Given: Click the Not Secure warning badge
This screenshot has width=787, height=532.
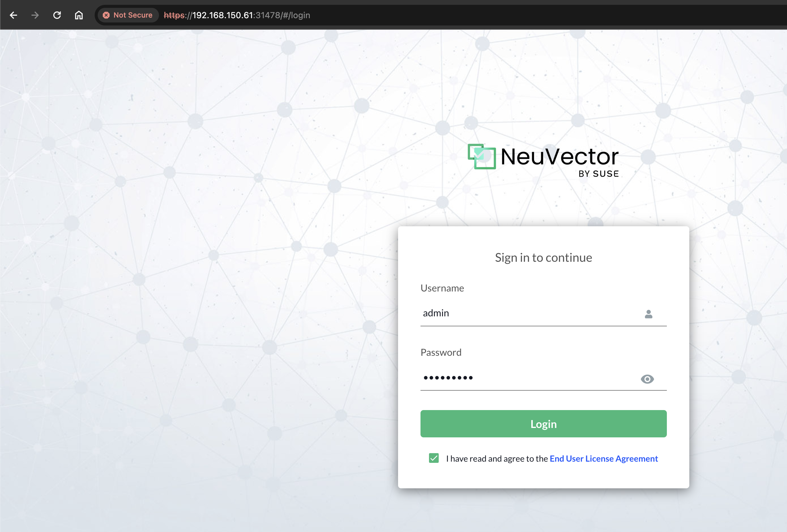Looking at the screenshot, I should tap(128, 15).
